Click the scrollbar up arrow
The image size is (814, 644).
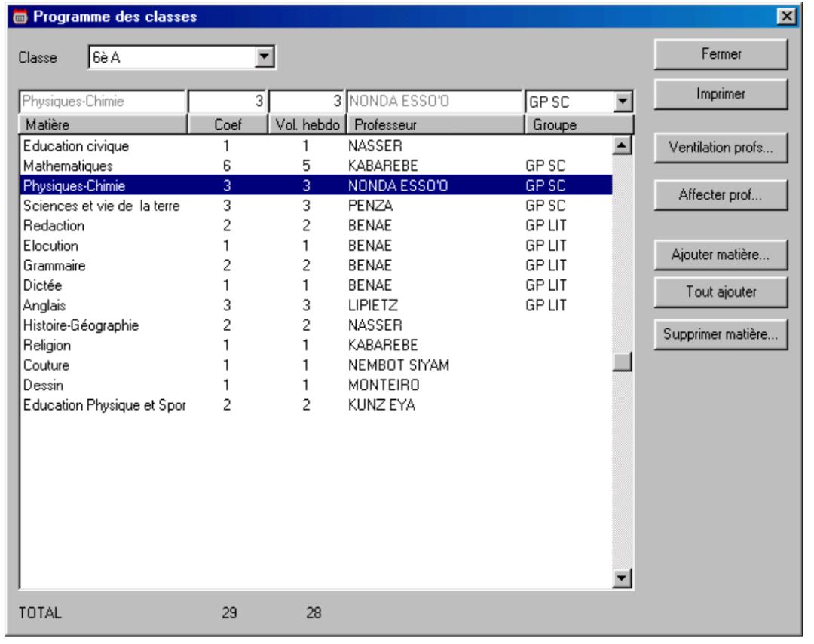(623, 145)
